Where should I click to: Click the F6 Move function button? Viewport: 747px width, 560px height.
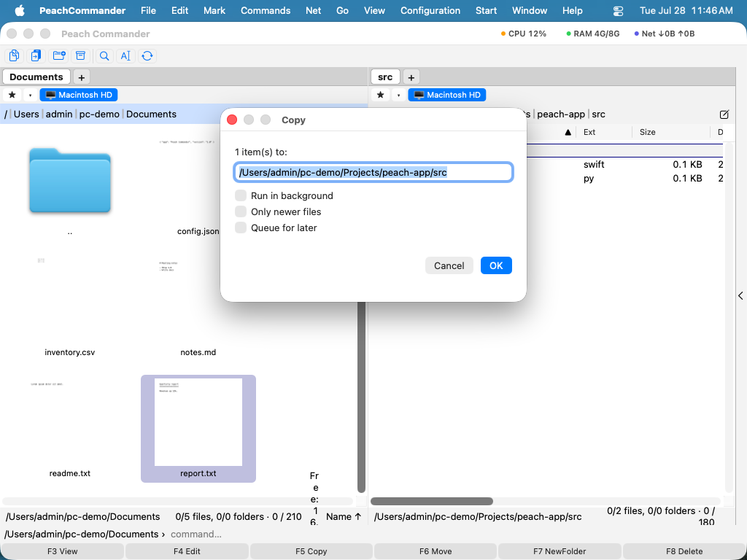tap(436, 551)
